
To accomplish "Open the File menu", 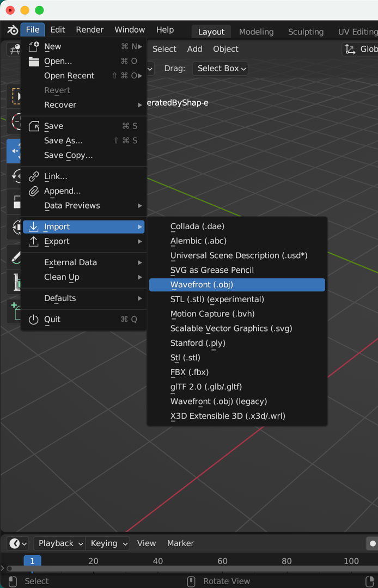I will (x=33, y=29).
